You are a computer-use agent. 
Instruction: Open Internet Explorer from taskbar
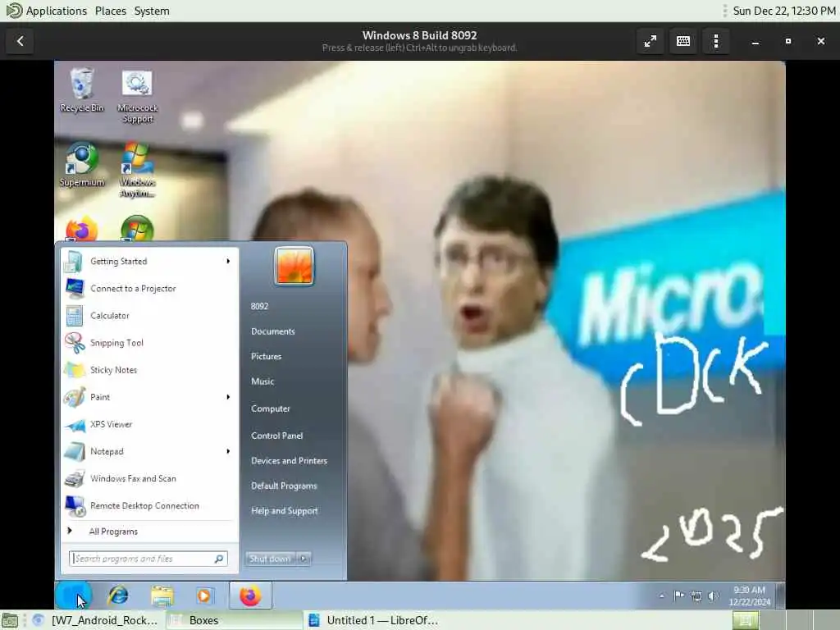coord(118,596)
